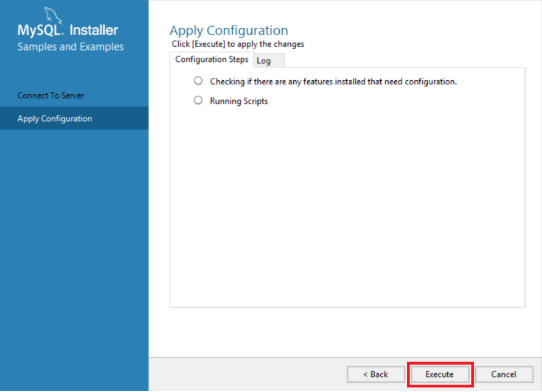Screen dimensions: 542x392
Task: Go back with the < Back button
Action: click(x=376, y=374)
